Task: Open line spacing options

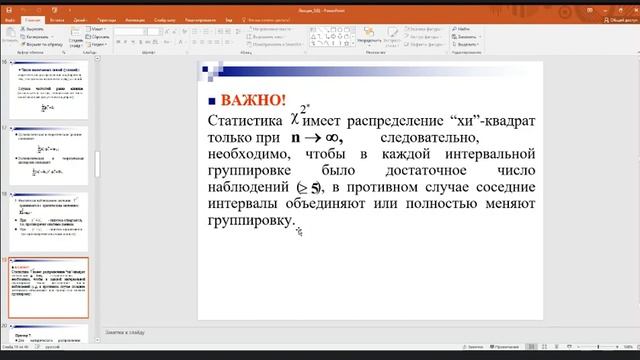Action: [x=238, y=31]
